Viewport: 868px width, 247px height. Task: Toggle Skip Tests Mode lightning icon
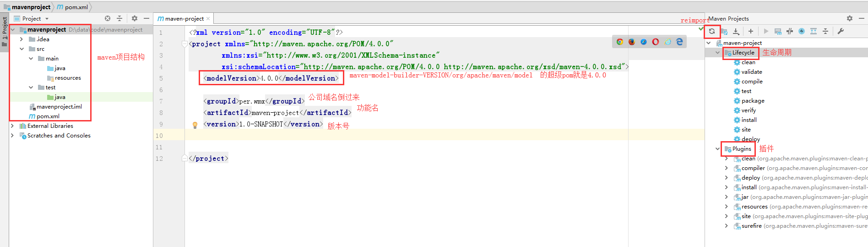click(x=802, y=31)
